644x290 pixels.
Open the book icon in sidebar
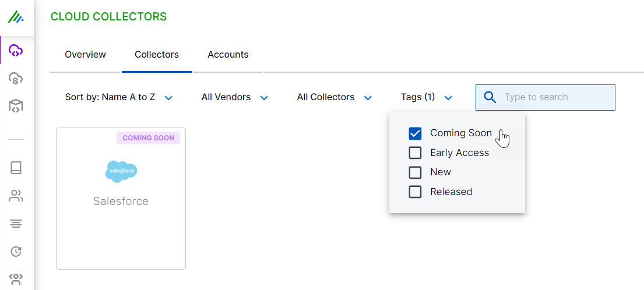click(16, 168)
